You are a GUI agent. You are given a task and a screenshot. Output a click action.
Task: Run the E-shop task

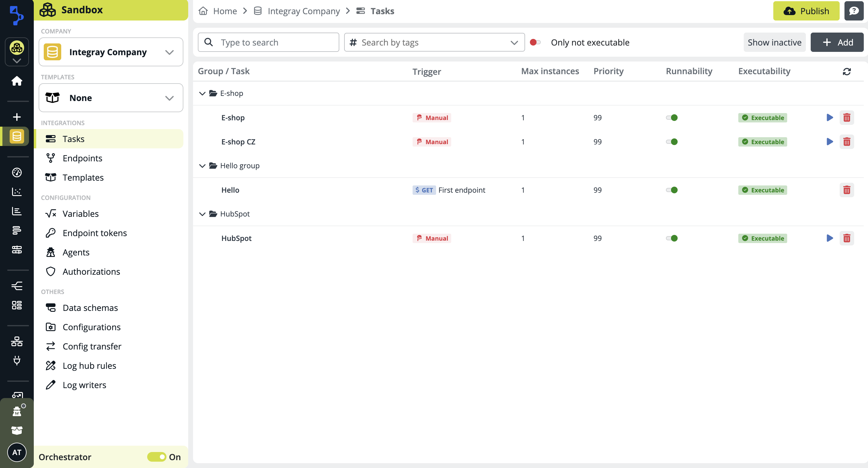point(829,118)
